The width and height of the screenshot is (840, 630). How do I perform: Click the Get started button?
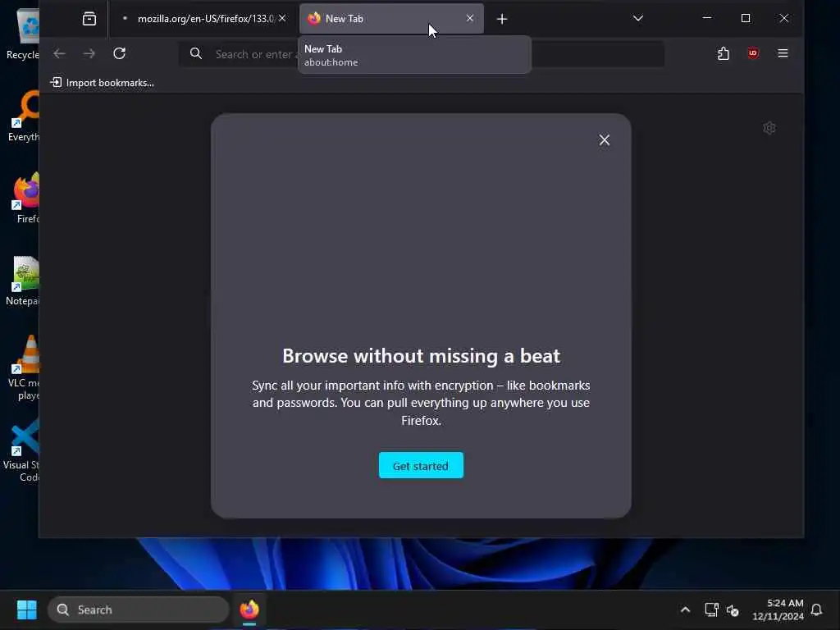tap(421, 466)
